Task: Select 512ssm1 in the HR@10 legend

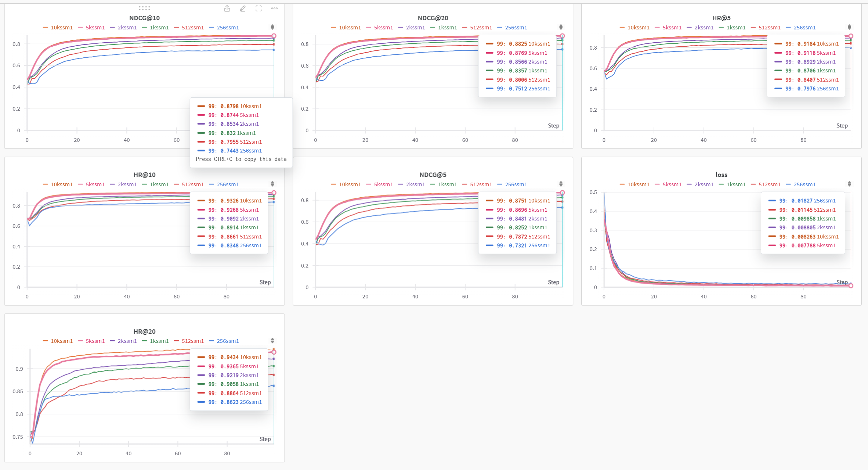Action: point(193,184)
